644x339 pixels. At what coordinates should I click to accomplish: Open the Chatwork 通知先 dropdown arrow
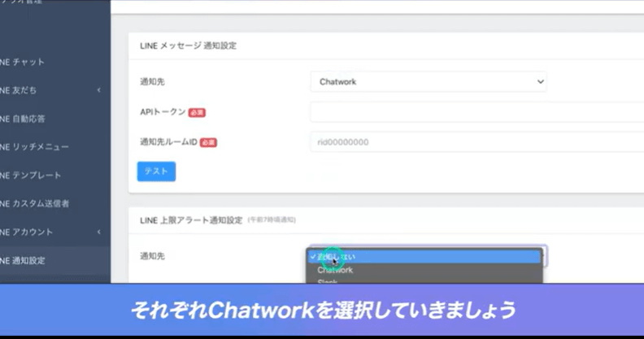541,82
